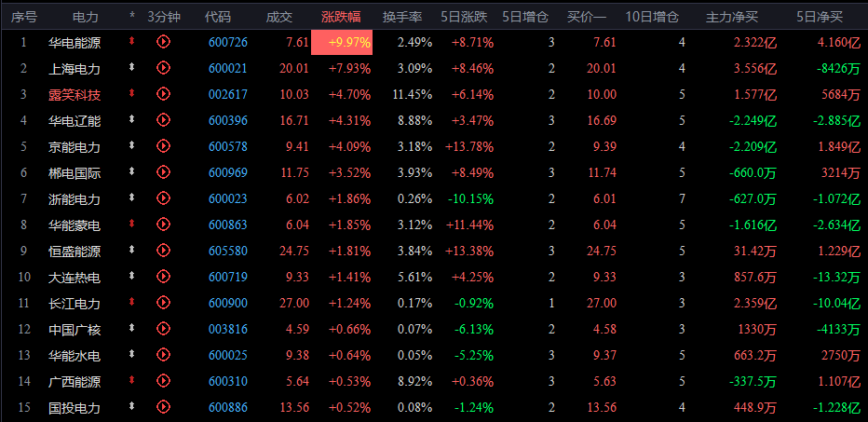Sort by the 成交 column header
The height and width of the screenshot is (422, 868).
coord(279,17)
